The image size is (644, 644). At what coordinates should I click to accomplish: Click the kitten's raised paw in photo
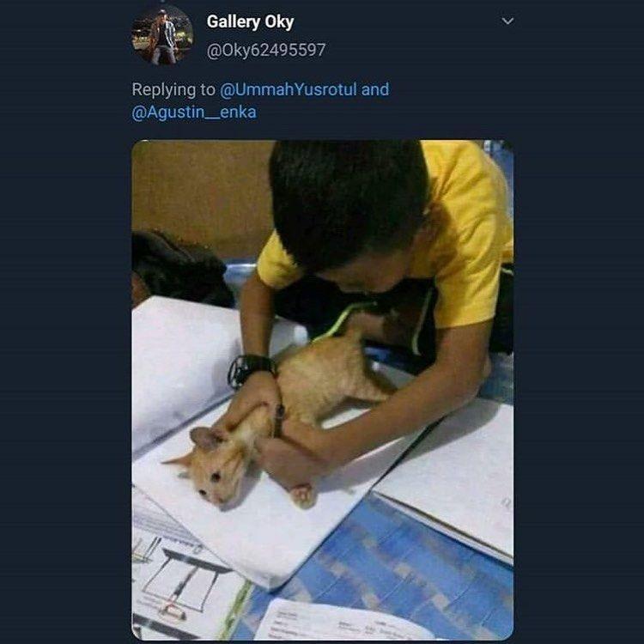pos(304,495)
